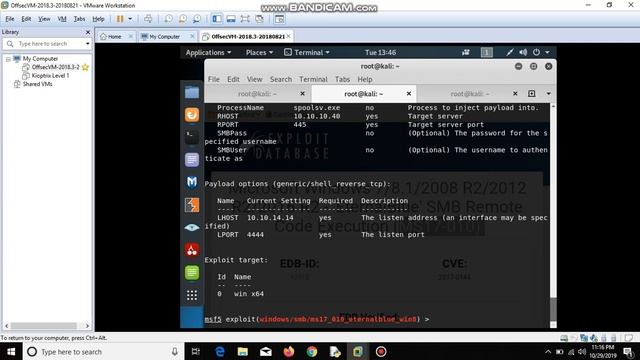Click the workspace indicator in Kali top bar

(x=487, y=52)
